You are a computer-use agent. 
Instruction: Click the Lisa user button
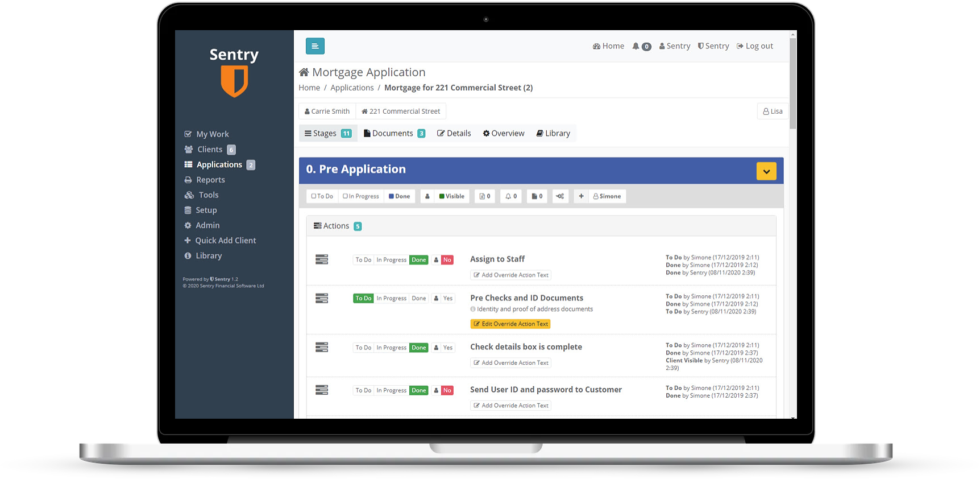coord(773,112)
